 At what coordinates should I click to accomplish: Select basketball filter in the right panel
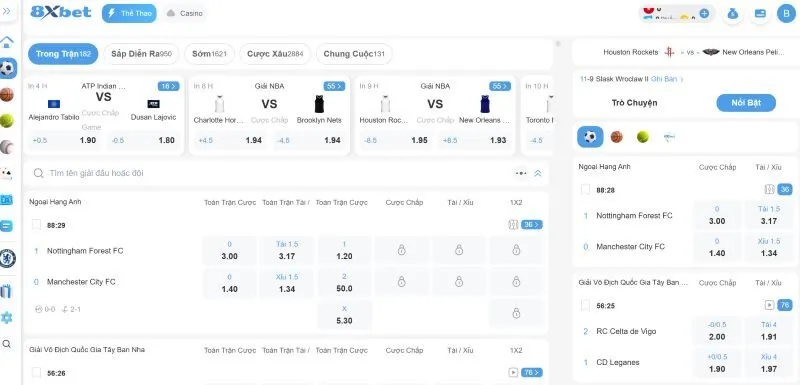(x=617, y=137)
